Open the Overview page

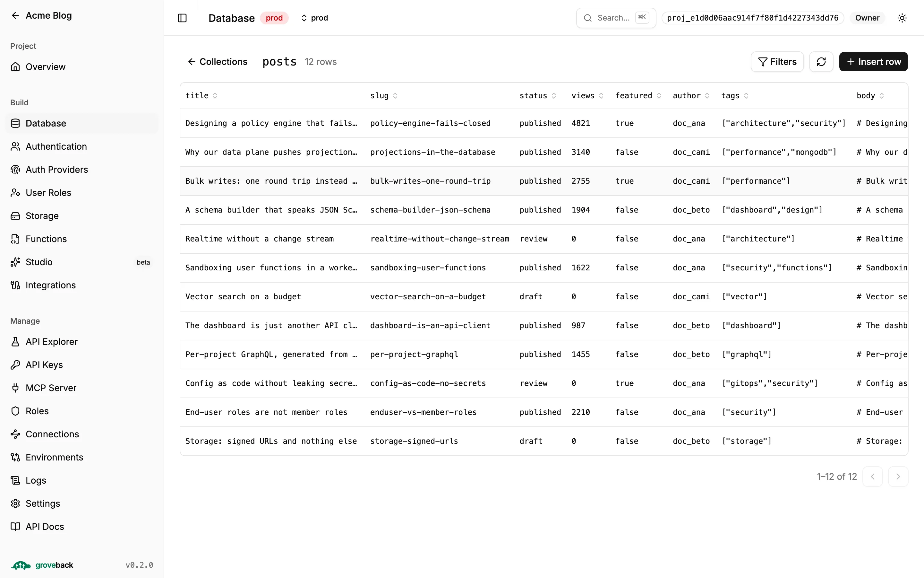tap(82, 67)
